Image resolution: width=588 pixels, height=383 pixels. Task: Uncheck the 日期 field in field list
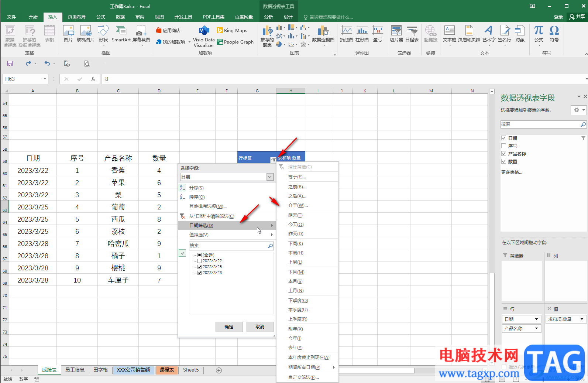pos(503,138)
